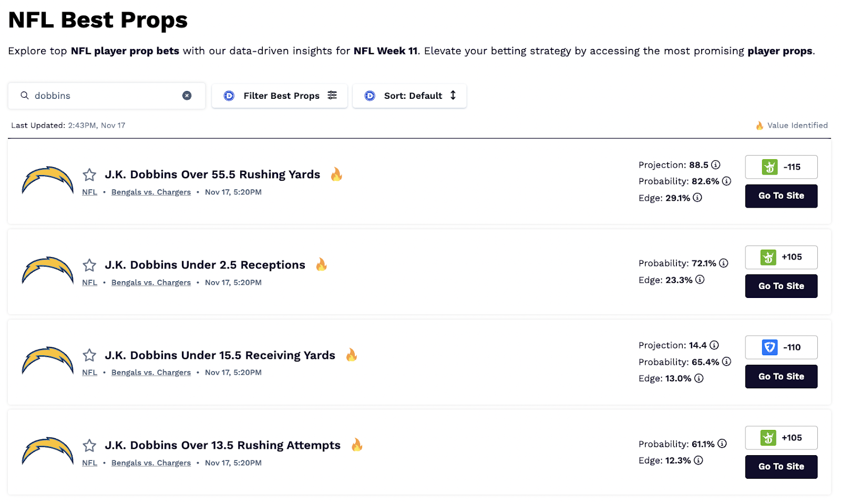The image size is (841, 504).
Task: Click the NFL Best Props heading
Action: tap(98, 20)
